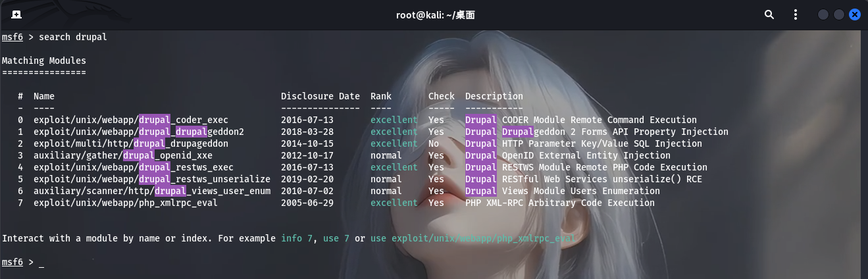
Task: Maximize the terminal window
Action: 839,14
